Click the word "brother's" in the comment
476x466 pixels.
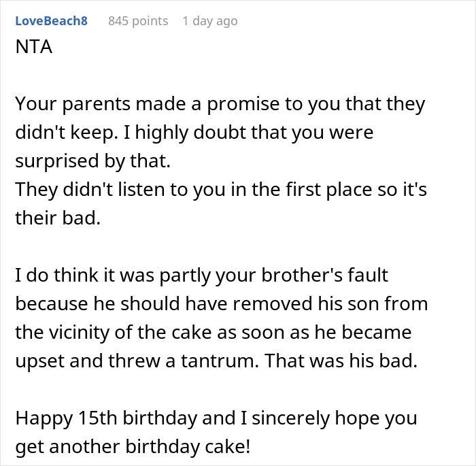coord(307,277)
